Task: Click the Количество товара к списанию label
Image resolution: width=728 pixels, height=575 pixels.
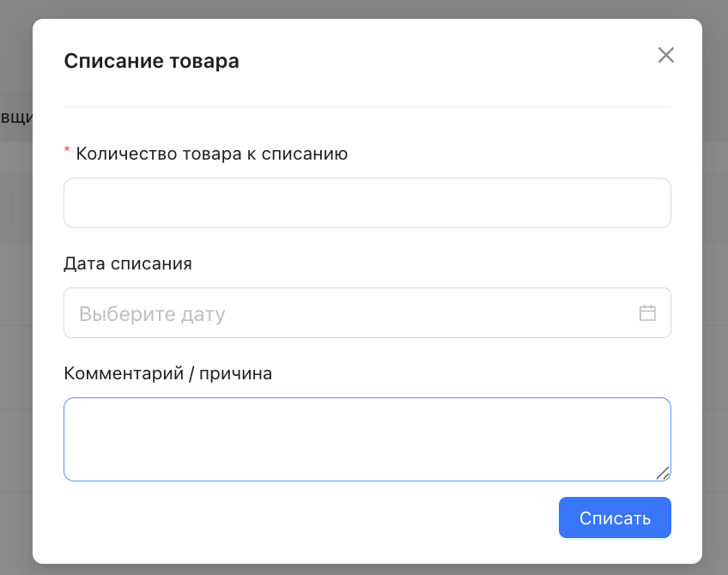Action: tap(211, 154)
